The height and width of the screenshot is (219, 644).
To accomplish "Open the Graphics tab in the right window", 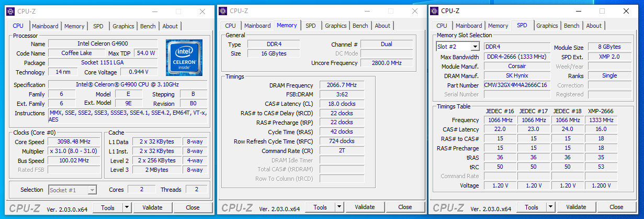I will [547, 26].
